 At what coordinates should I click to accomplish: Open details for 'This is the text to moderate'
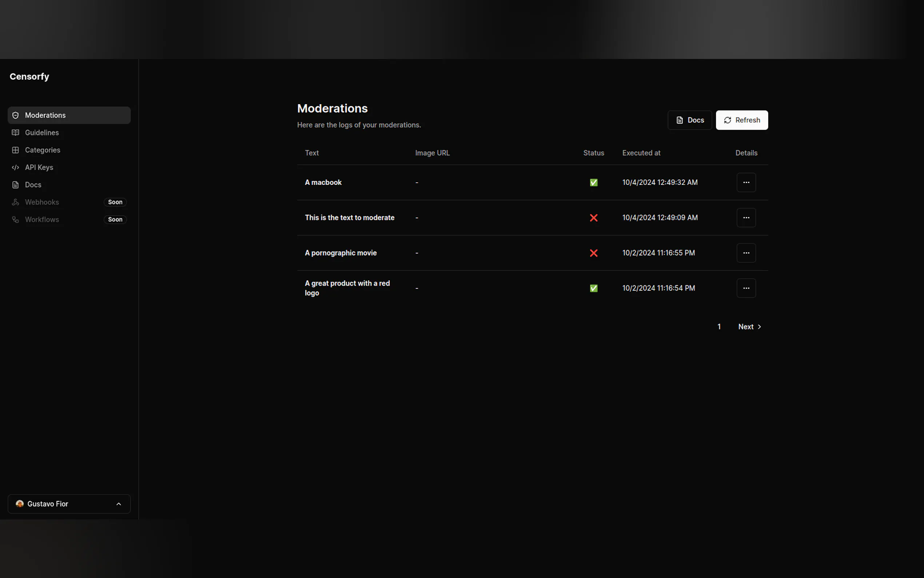pyautogui.click(x=746, y=218)
